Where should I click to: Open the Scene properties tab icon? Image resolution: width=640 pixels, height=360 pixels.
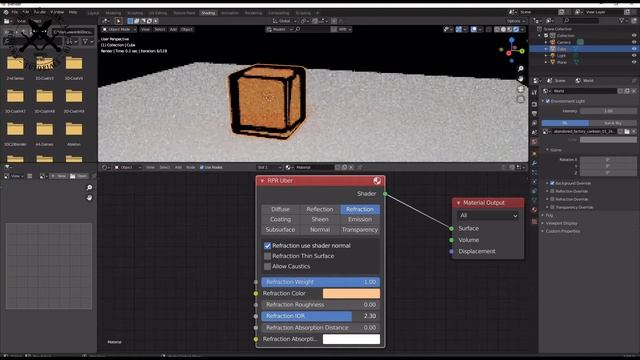pyautogui.click(x=534, y=132)
